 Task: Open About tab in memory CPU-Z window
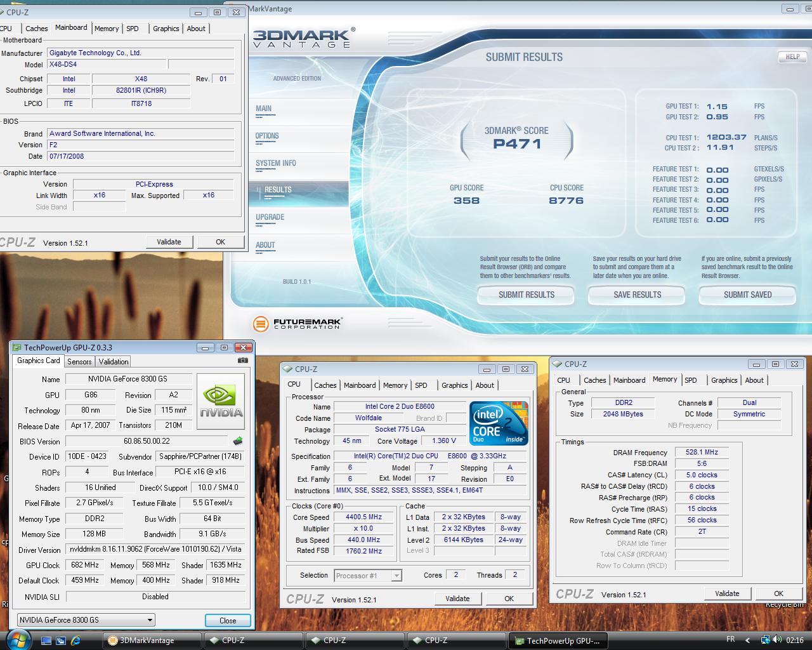pyautogui.click(x=754, y=380)
